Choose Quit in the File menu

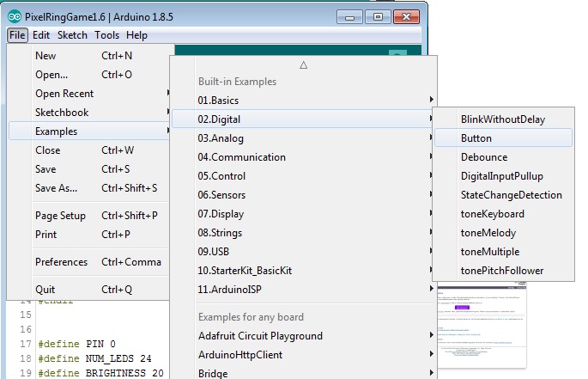click(x=89, y=290)
